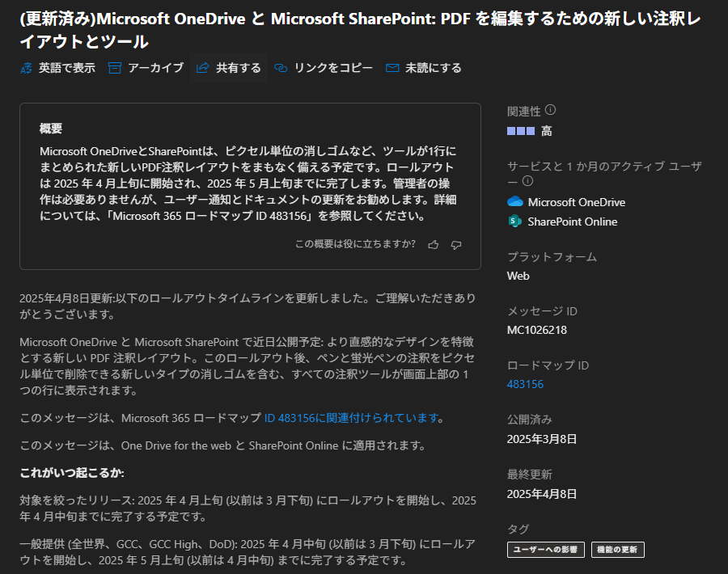The height and width of the screenshot is (574, 728).
Task: Open the ID 483156に関連付けられています link
Action: tap(352, 418)
